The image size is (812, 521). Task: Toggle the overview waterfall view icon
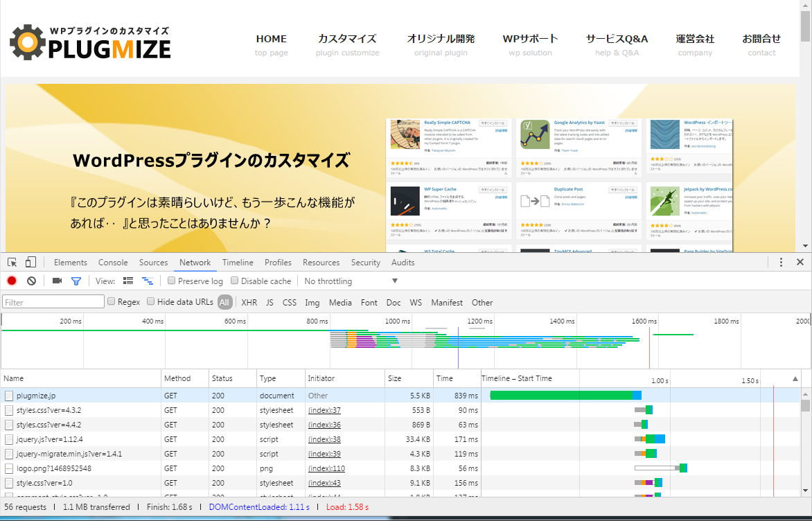148,281
